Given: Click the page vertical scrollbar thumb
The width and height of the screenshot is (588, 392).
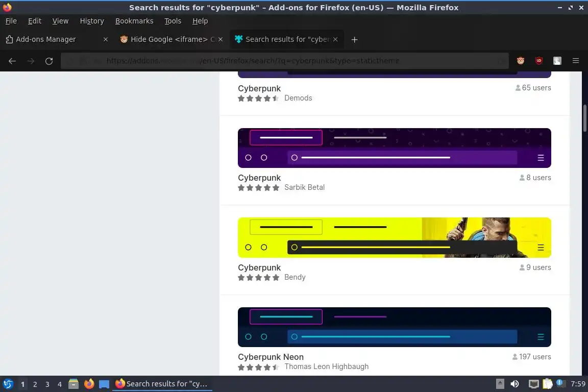Looking at the screenshot, I should click(x=584, y=118).
